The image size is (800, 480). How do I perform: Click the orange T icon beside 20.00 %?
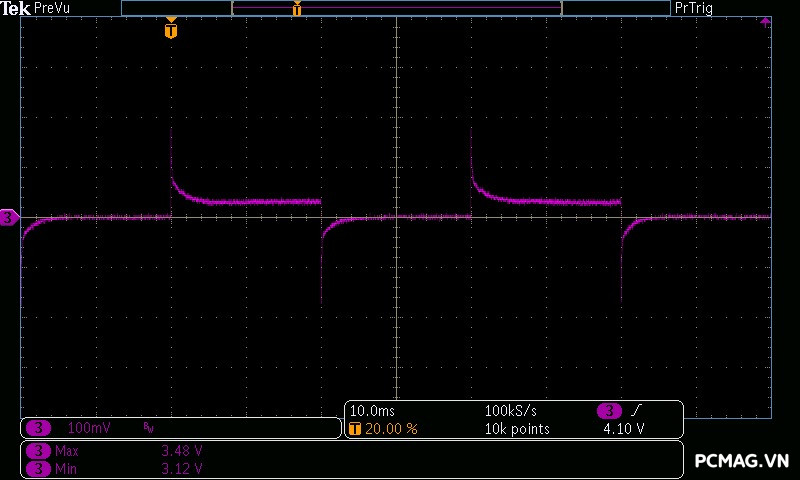pos(355,429)
